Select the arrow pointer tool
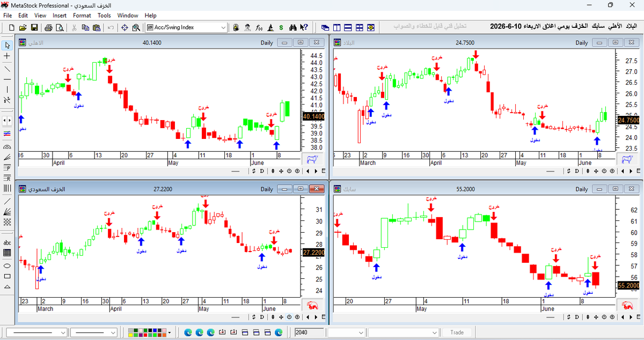The height and width of the screenshot is (340, 644). [x=7, y=45]
